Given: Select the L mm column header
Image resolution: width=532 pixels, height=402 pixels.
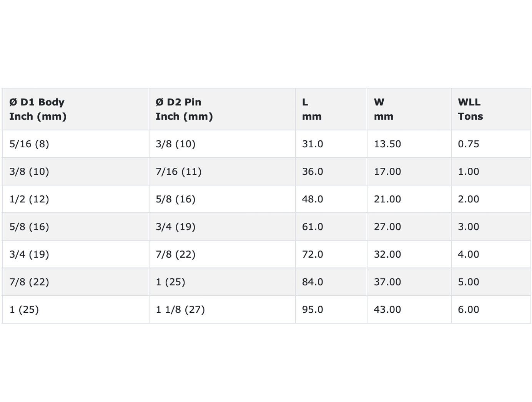Looking at the screenshot, I should tap(331, 109).
